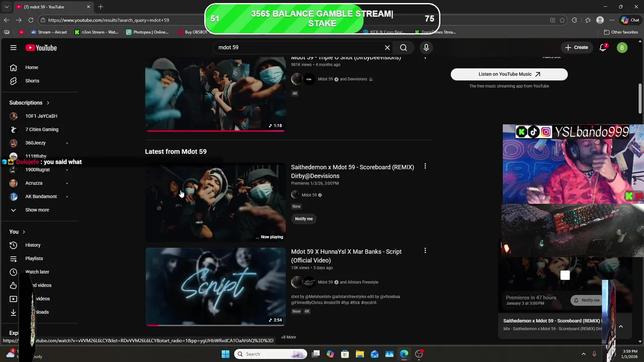Open Mdot 59 channel under Scoreboard REMIX
The height and width of the screenshot is (362, 644).
tap(309, 195)
